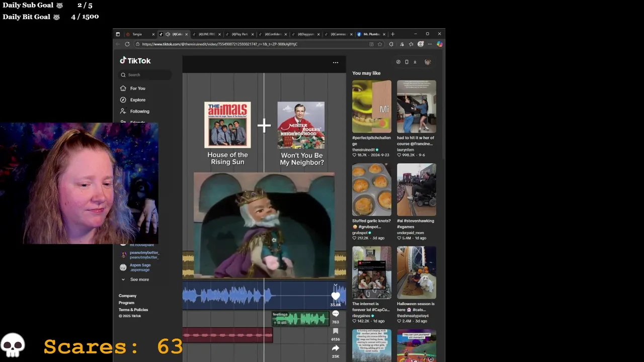Image resolution: width=644 pixels, height=362 pixels.
Task: Open browser Settings and more ellipsis
Action: coord(430,44)
